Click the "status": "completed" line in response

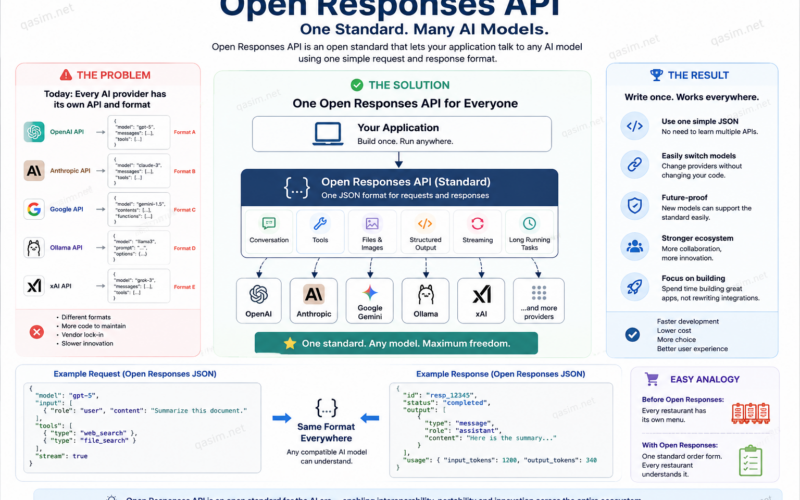click(x=446, y=403)
